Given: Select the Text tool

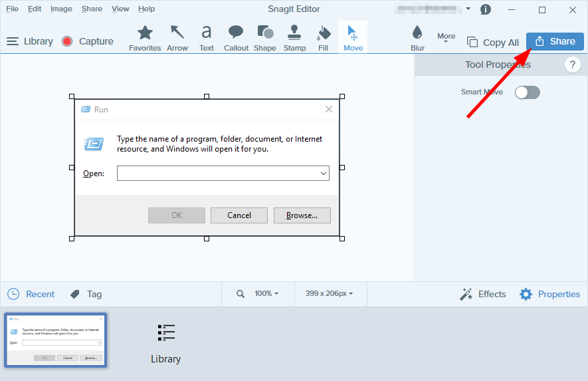Looking at the screenshot, I should coord(206,38).
